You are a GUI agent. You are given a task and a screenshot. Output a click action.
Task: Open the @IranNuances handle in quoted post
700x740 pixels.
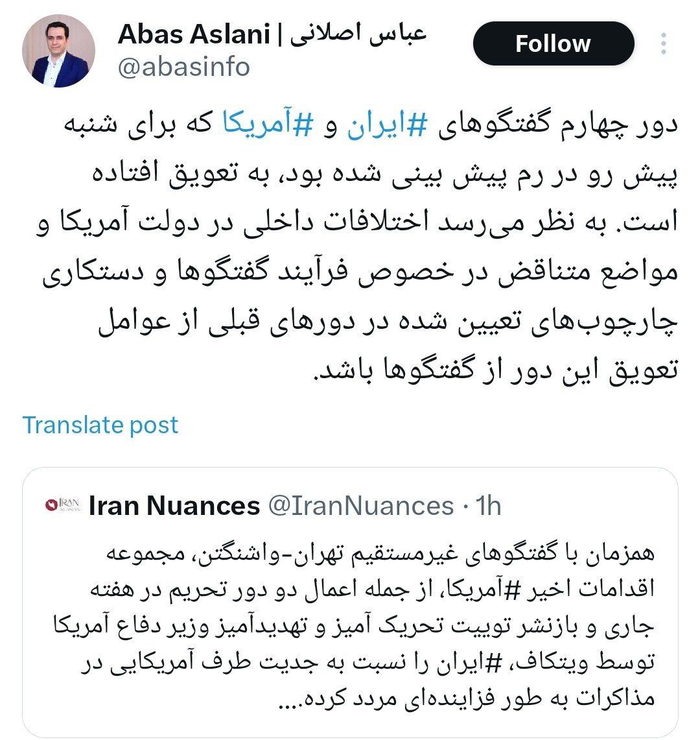point(361,505)
